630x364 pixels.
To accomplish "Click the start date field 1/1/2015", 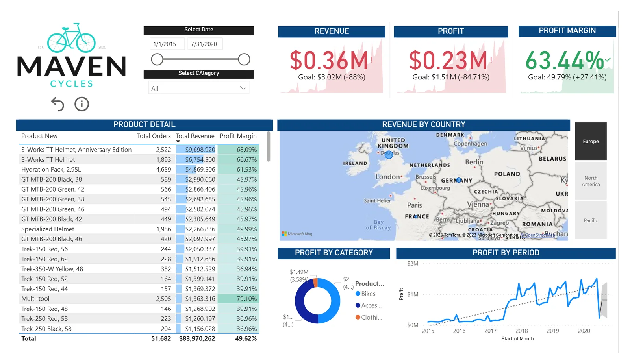I will point(167,44).
